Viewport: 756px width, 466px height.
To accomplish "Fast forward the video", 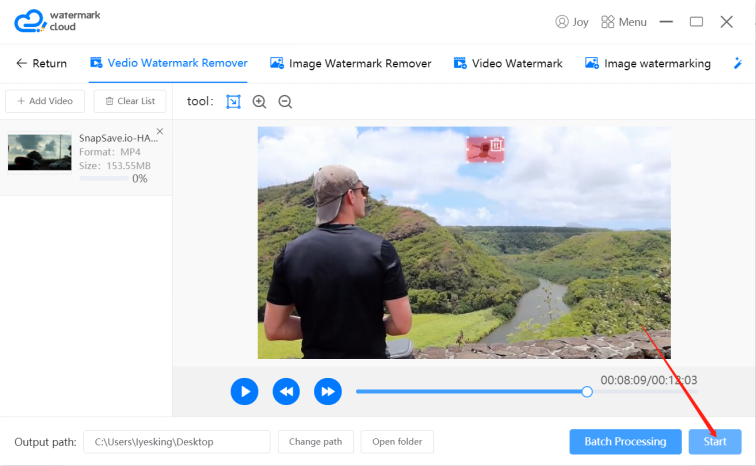I will (x=328, y=391).
